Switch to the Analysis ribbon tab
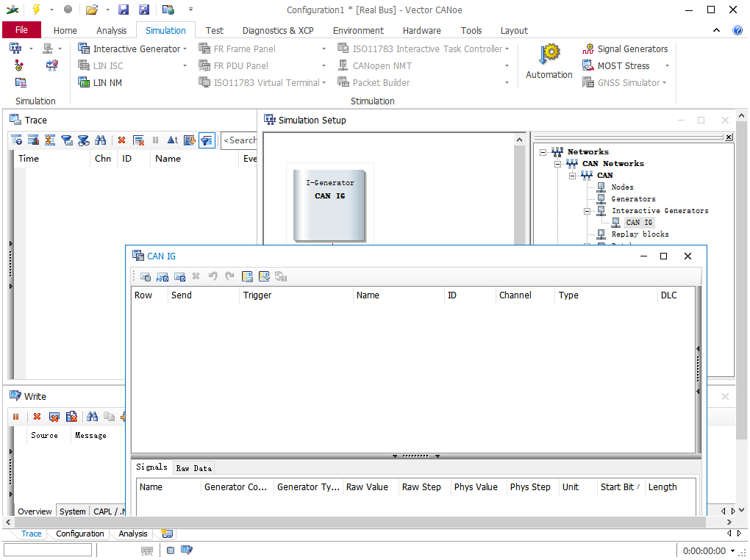Image resolution: width=750 pixels, height=560 pixels. click(x=112, y=31)
